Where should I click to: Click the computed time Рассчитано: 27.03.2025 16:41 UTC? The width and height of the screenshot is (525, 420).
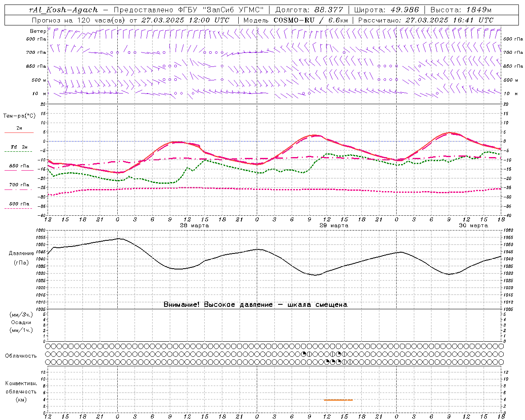[x=426, y=20]
